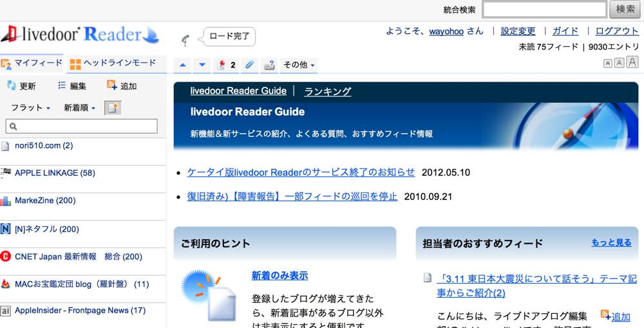Open the pinned items icon showing 2
Image resolution: width=644 pixels, height=328 pixels.
click(x=226, y=65)
